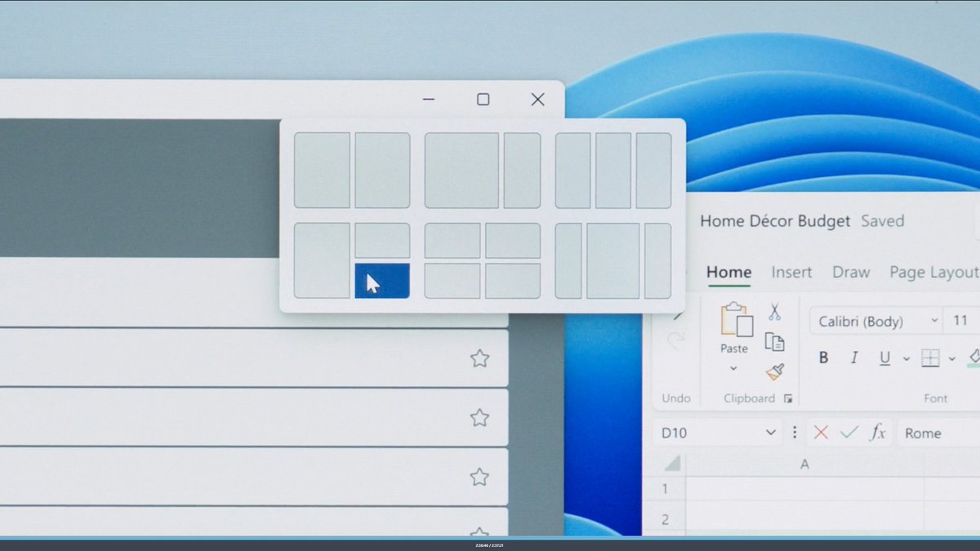Snap to top-left zone of four-quadrant layout

[x=452, y=241]
